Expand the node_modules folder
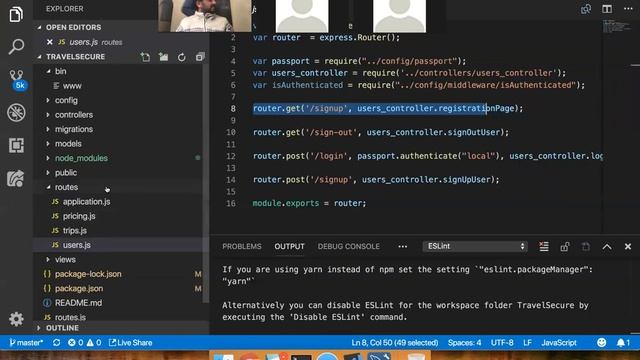Screen dimensions: 640x360 tap(81, 158)
